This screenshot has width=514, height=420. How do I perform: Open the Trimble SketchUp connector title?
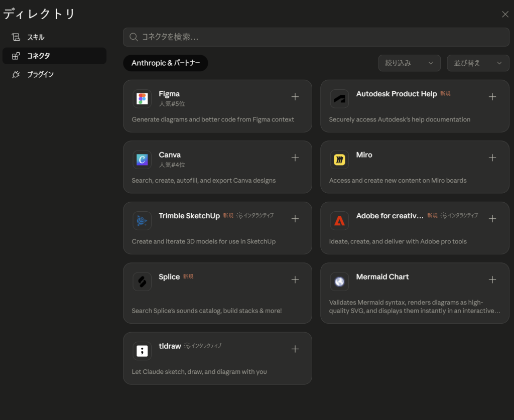coord(189,216)
